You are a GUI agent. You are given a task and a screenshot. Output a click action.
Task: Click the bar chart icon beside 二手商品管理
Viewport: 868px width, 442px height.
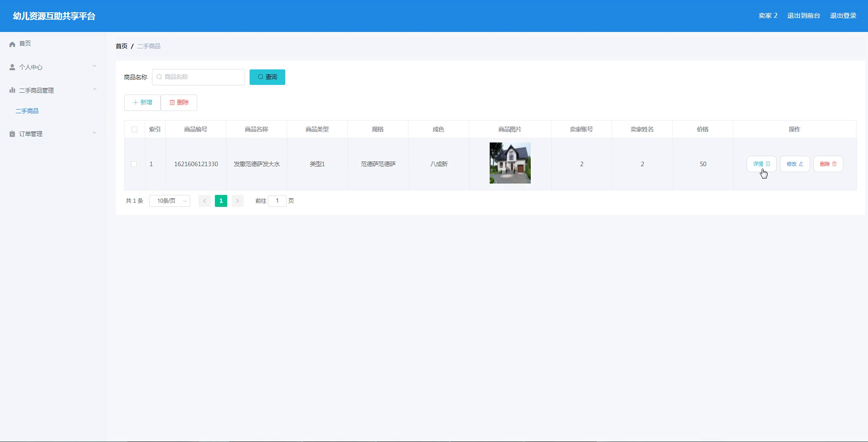tap(12, 90)
